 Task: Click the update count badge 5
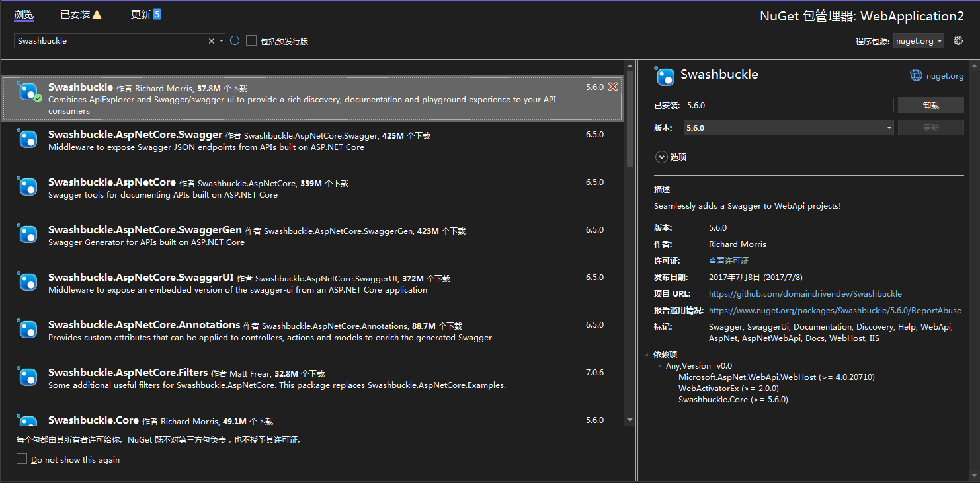tap(157, 14)
